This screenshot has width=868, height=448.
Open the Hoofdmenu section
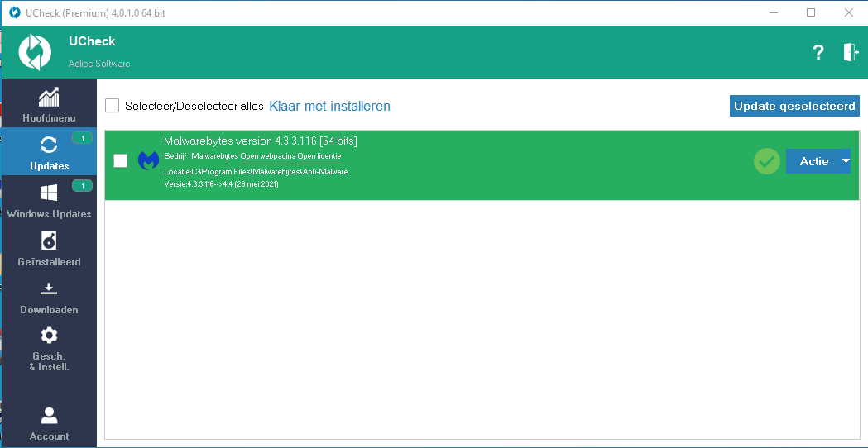click(x=49, y=104)
